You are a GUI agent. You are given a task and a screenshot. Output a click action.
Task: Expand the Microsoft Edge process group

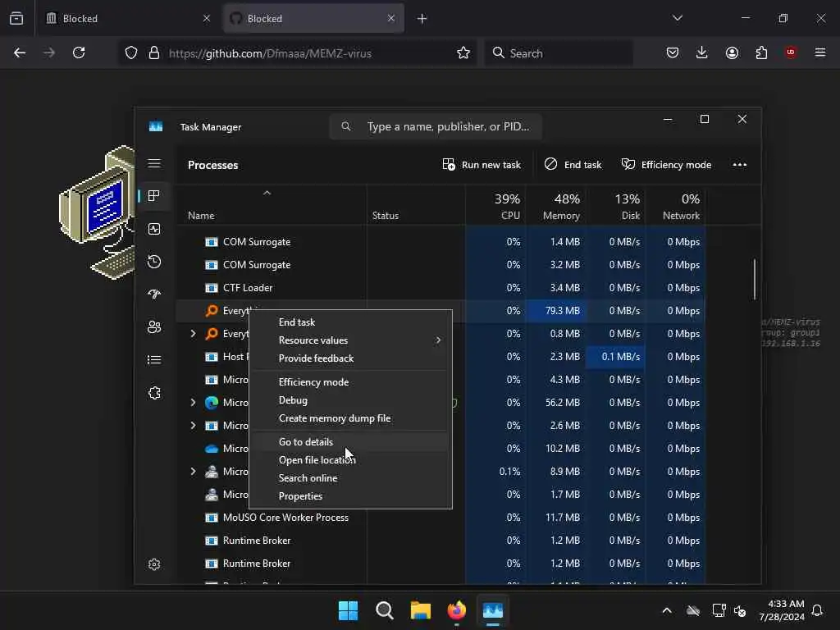(x=194, y=402)
